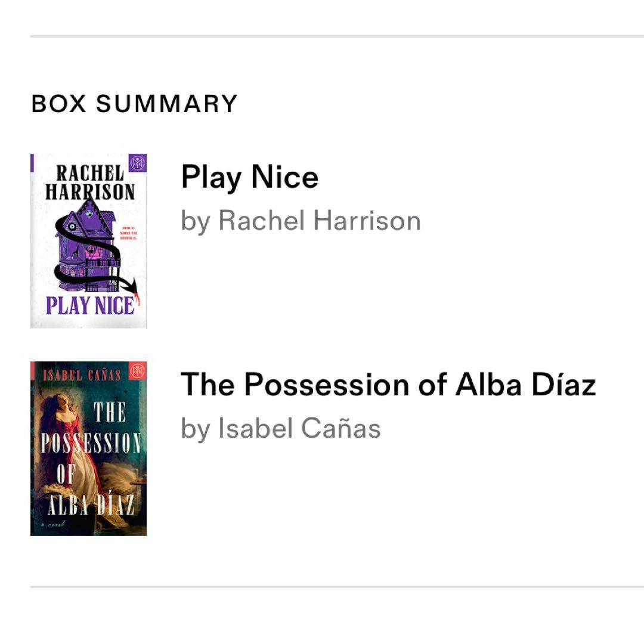Select The Possession of Alba Díaz title
The height and width of the screenshot is (644, 644).
pos(388,385)
